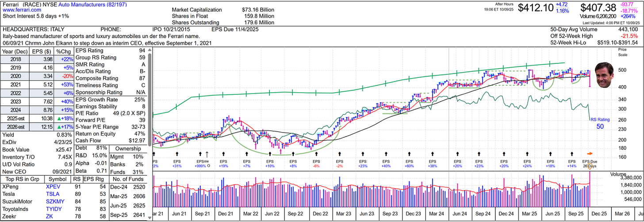
Task: Click the arrow marker above EPS +40%
Action: click(x=386, y=153)
